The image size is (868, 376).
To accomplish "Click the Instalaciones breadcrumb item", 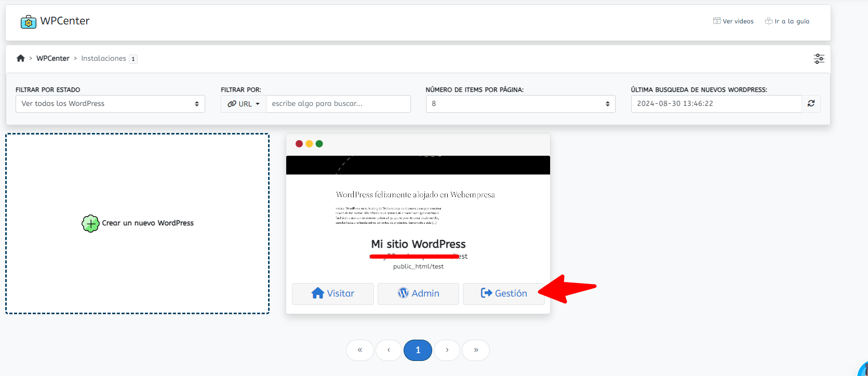I will (x=103, y=58).
